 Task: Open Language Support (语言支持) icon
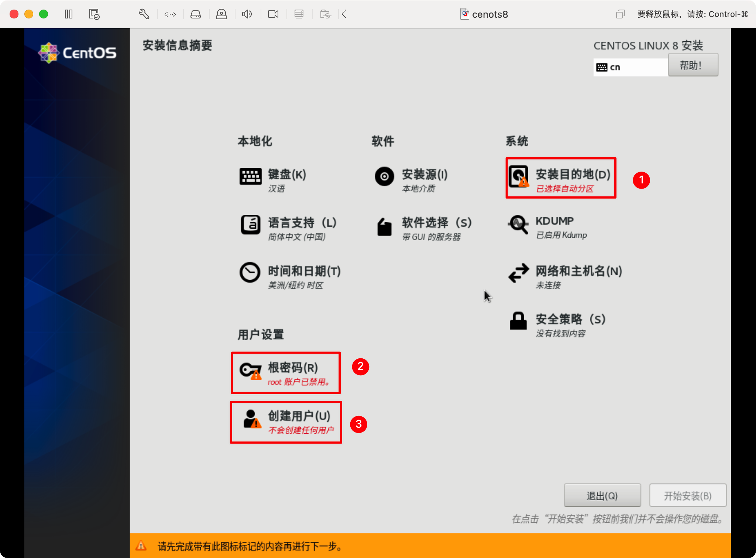click(x=250, y=224)
